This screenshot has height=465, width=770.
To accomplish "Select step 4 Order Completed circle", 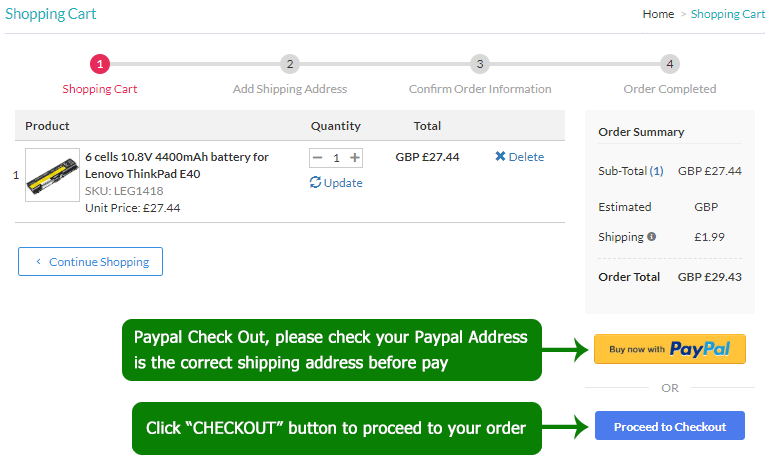I will point(670,64).
